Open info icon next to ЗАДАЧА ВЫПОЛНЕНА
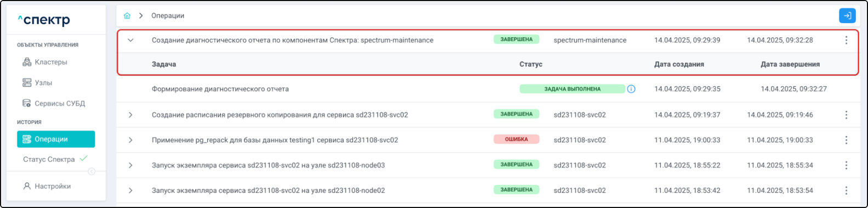Viewport: 868px width, 208px height. tap(631, 89)
